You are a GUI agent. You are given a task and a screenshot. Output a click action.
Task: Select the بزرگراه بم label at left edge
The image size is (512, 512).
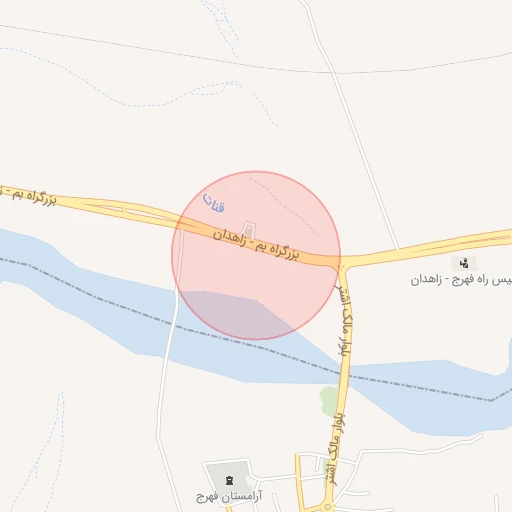pos(28,196)
